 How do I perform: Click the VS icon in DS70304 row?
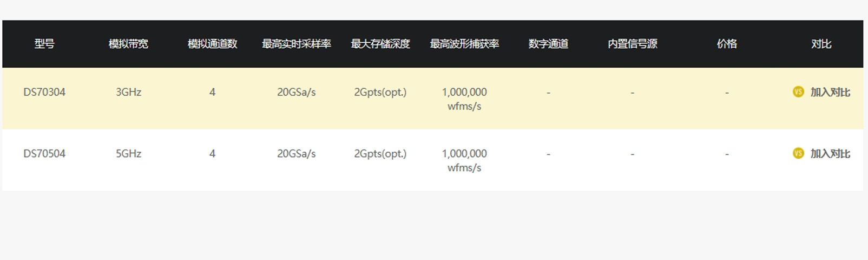point(798,92)
